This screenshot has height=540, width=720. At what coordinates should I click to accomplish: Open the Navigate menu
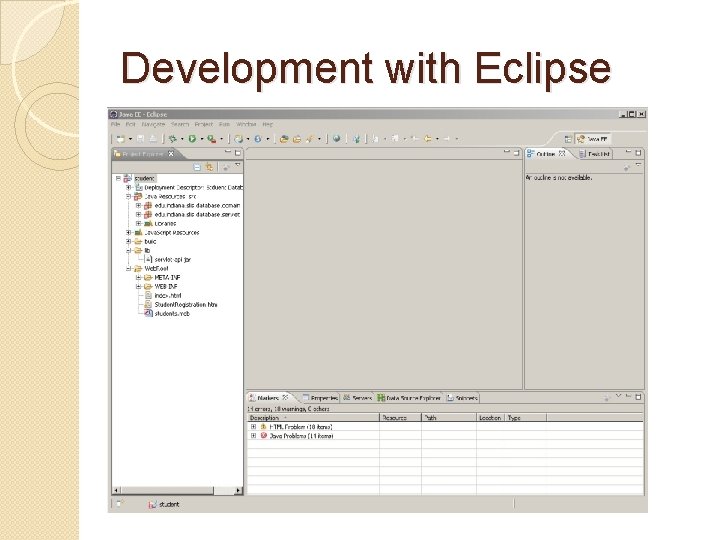(x=153, y=124)
